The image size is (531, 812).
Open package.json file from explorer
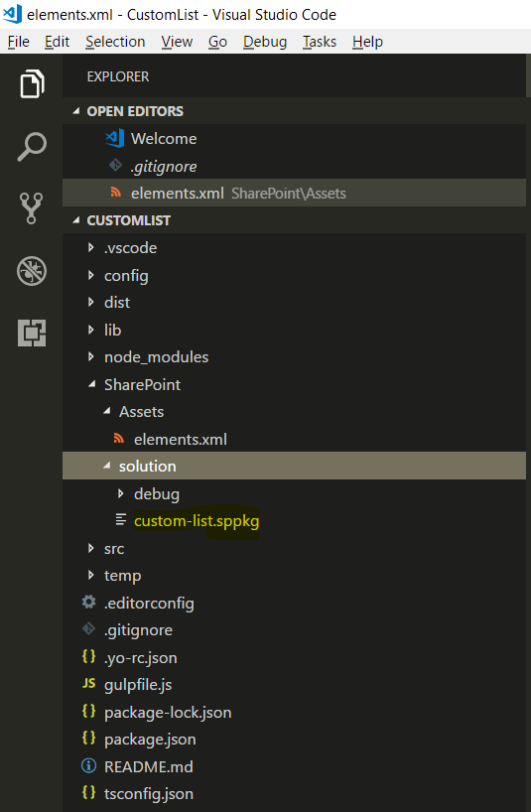pos(150,739)
